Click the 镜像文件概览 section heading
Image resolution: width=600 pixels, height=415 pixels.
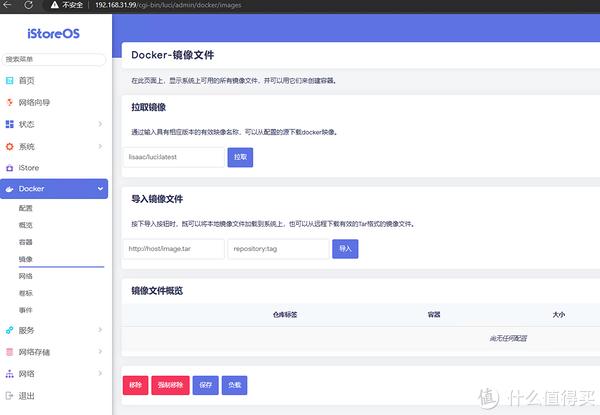tap(157, 291)
